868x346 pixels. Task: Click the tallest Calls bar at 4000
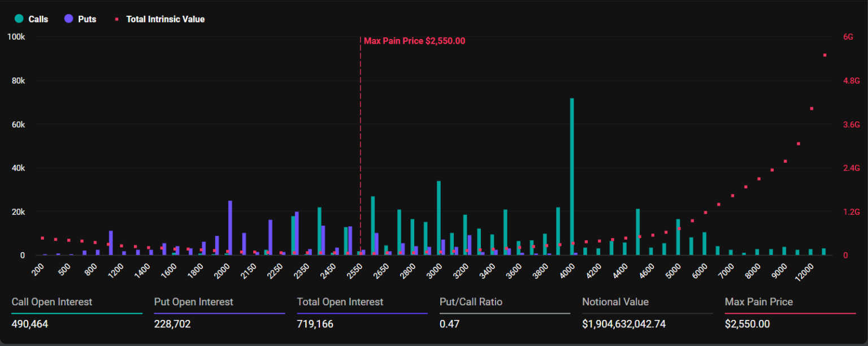pyautogui.click(x=572, y=176)
